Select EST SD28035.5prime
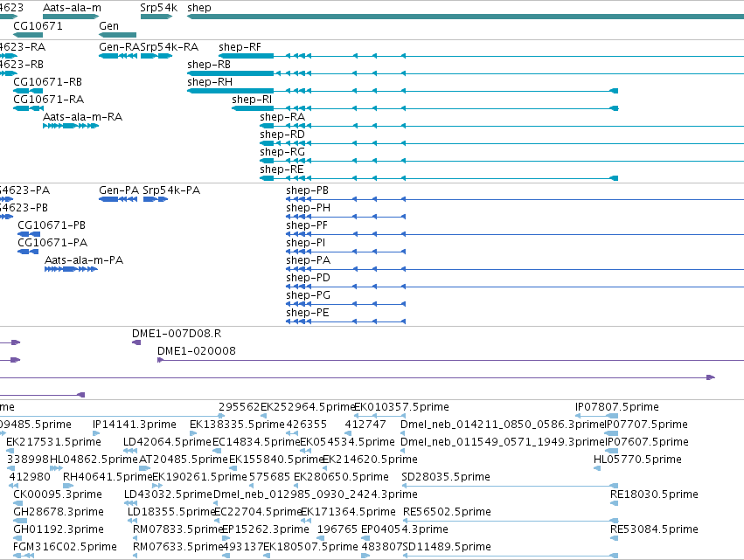This screenshot has height=560, width=744. [446, 478]
